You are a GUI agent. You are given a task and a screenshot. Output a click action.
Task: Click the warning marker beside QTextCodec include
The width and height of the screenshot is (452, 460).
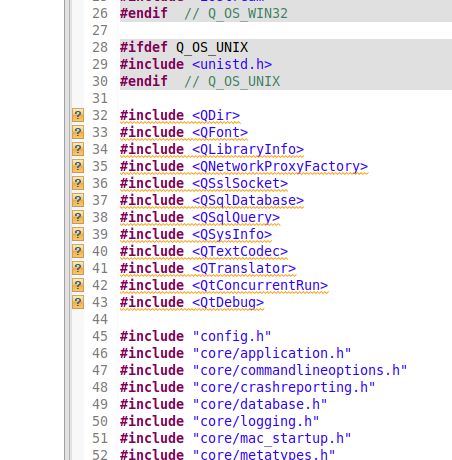pos(78,251)
